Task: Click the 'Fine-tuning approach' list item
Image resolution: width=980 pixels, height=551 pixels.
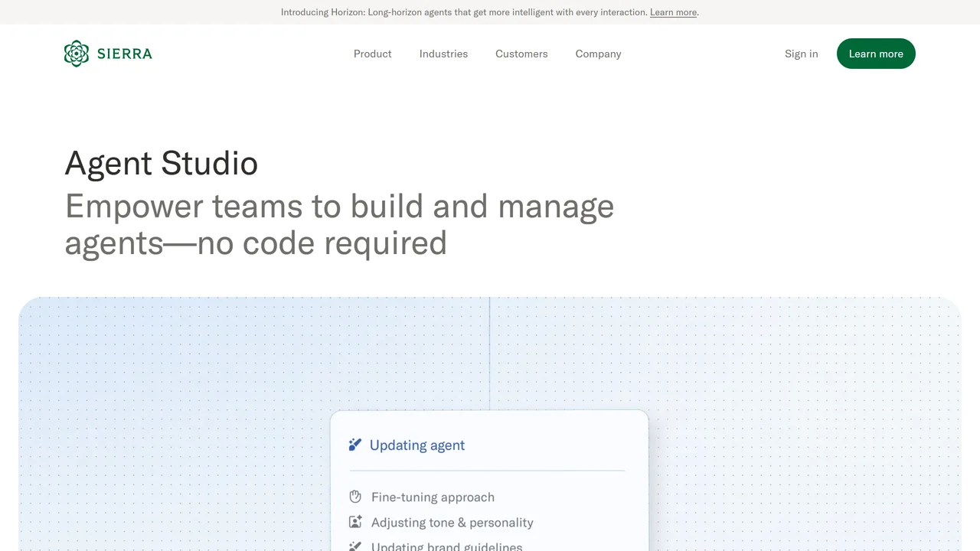Action: (433, 497)
